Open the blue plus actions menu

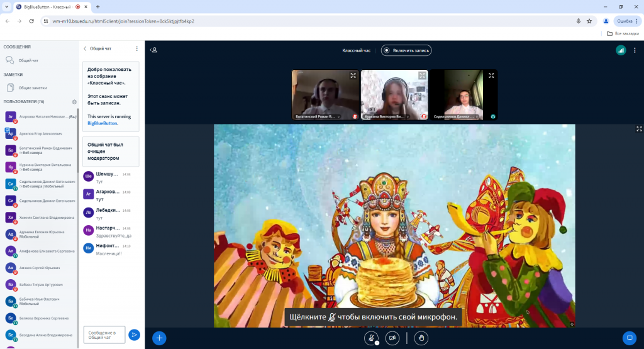[159, 338]
